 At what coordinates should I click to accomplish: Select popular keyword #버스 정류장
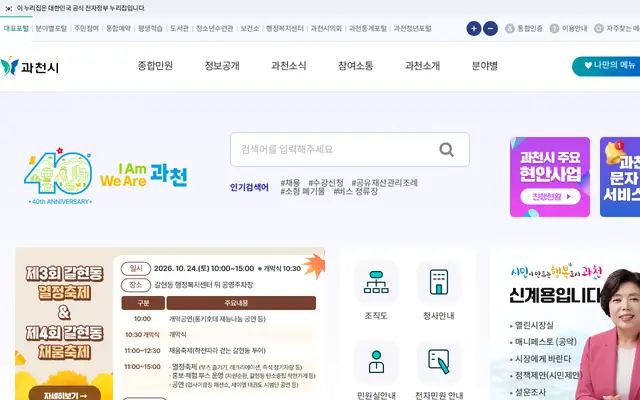(x=356, y=191)
